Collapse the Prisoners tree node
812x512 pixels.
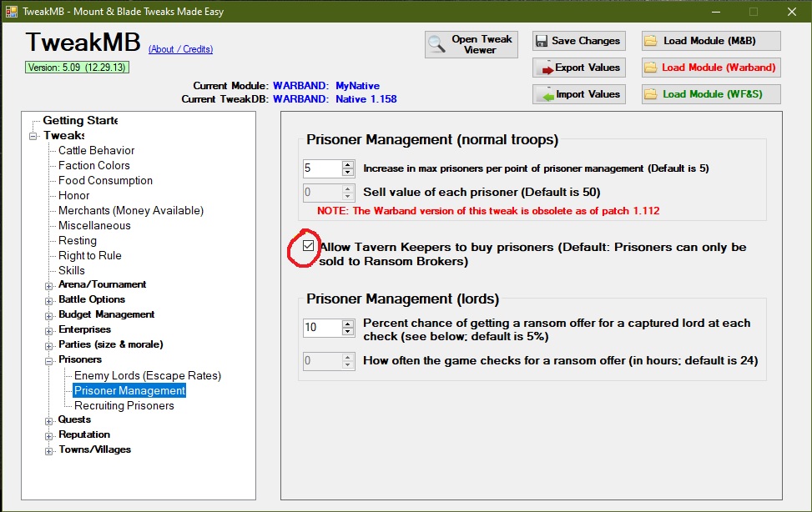coord(48,361)
